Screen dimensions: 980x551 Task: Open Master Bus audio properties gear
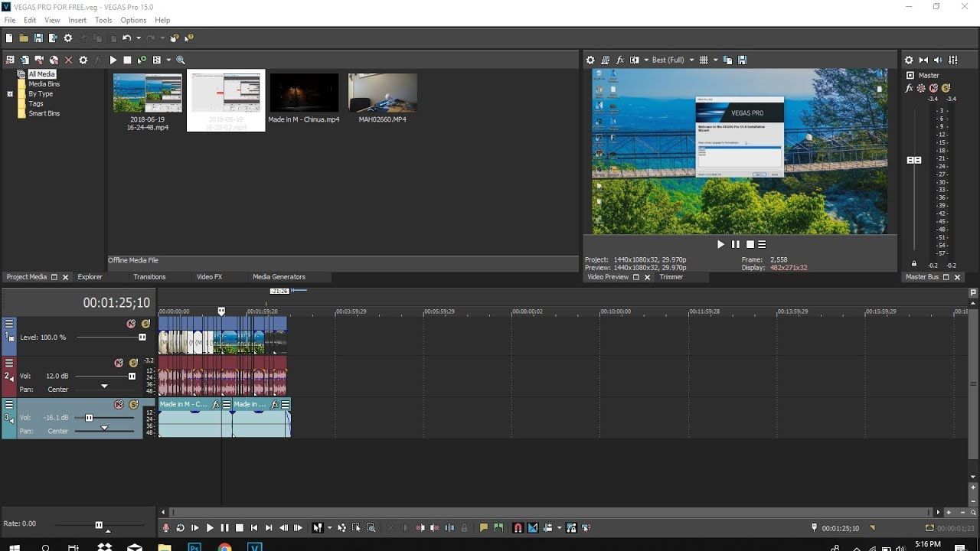click(909, 60)
